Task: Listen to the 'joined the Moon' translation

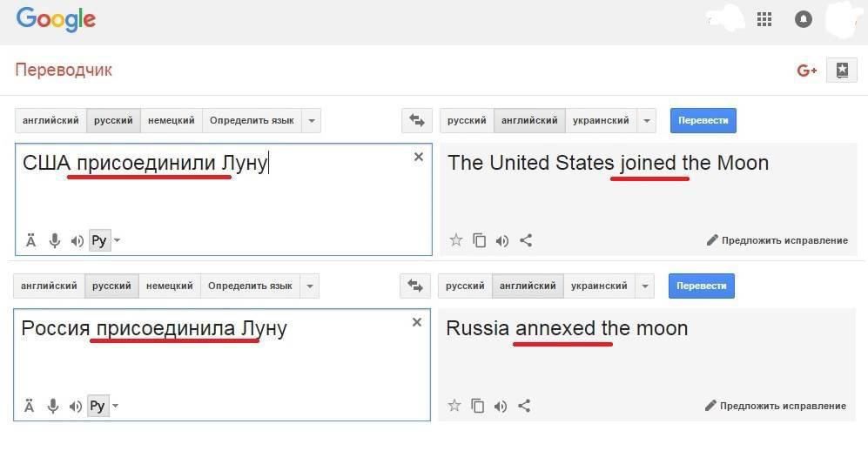Action: 502,241
